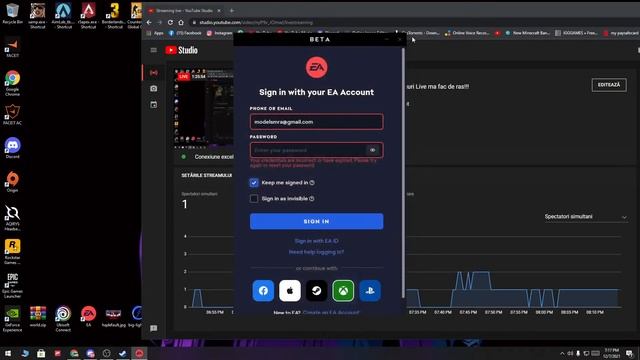The height and width of the screenshot is (360, 640).
Task: Show hidden system tray icons chevron
Action: point(562,353)
